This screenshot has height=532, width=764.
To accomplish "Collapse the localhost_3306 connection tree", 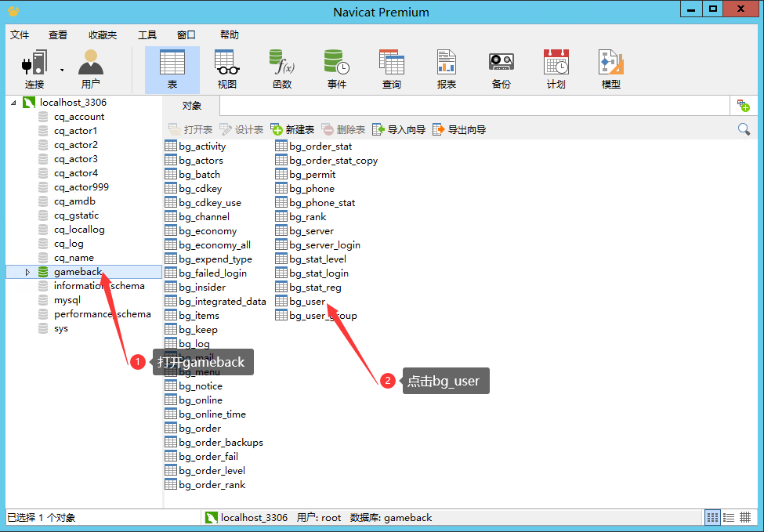I will coord(13,103).
